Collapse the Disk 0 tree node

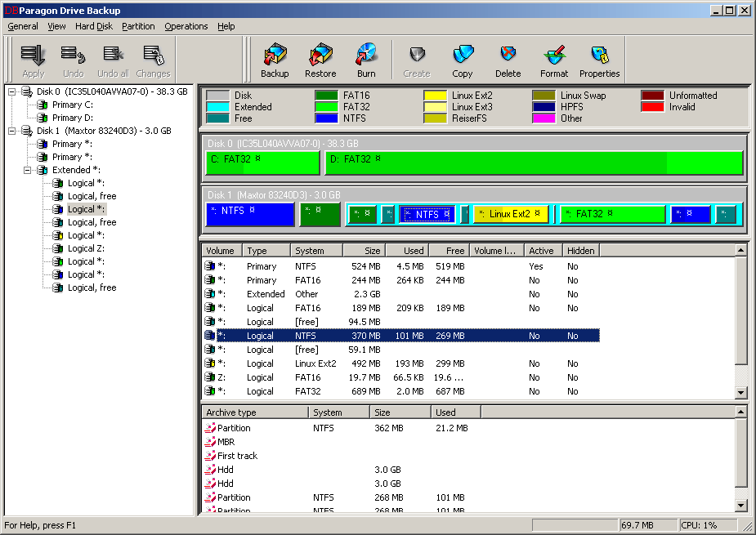click(12, 91)
